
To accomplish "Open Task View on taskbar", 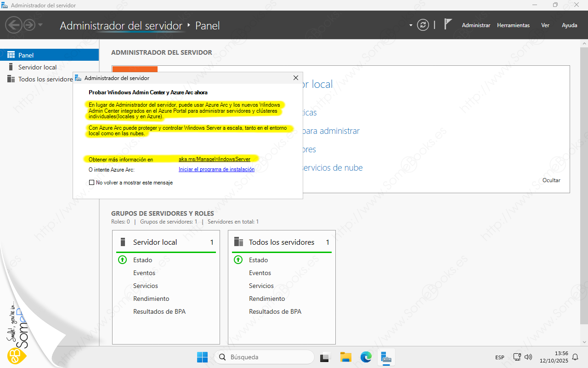I will [x=326, y=357].
